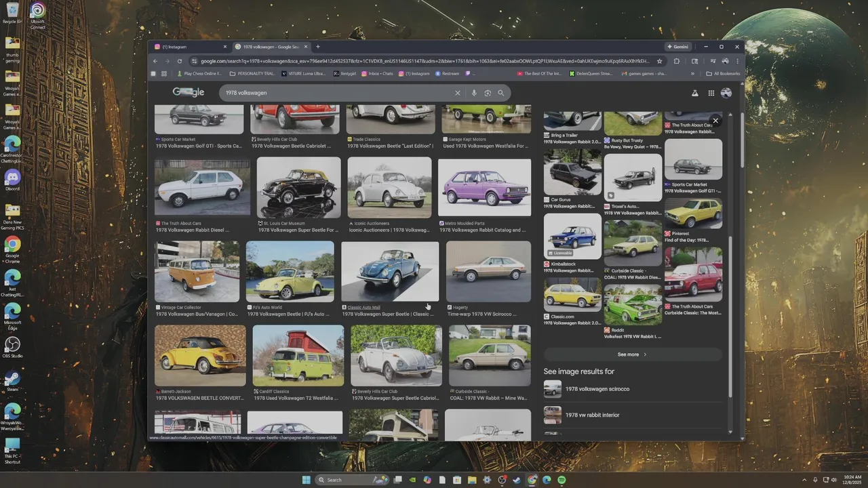Screen dimensions: 868x488
Task: Open Chrome extensions puzzle icon
Action: (x=677, y=61)
